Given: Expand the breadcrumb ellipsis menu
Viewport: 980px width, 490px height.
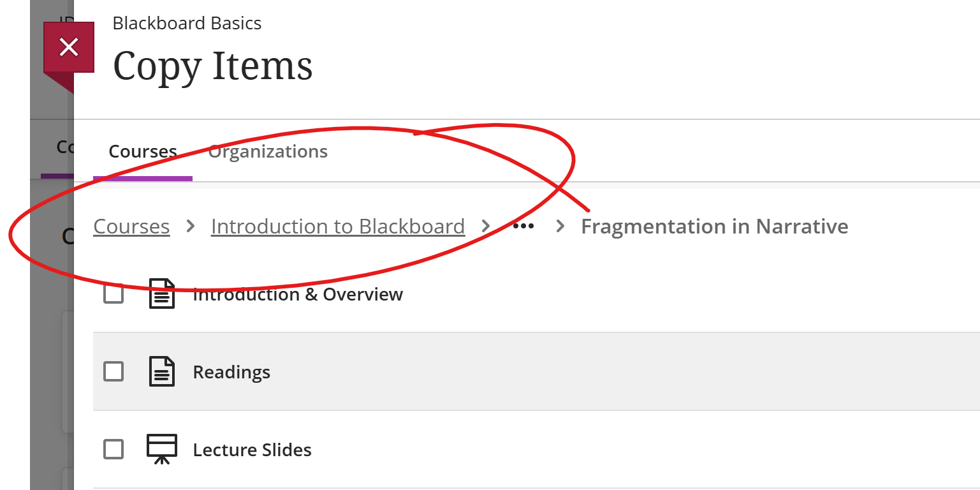Looking at the screenshot, I should coord(523,226).
